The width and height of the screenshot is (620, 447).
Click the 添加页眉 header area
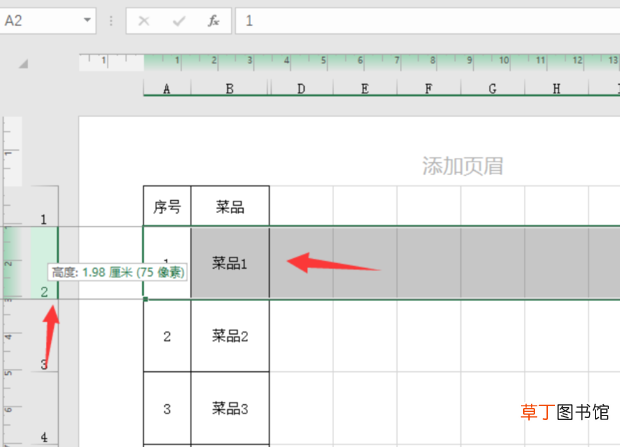462,166
